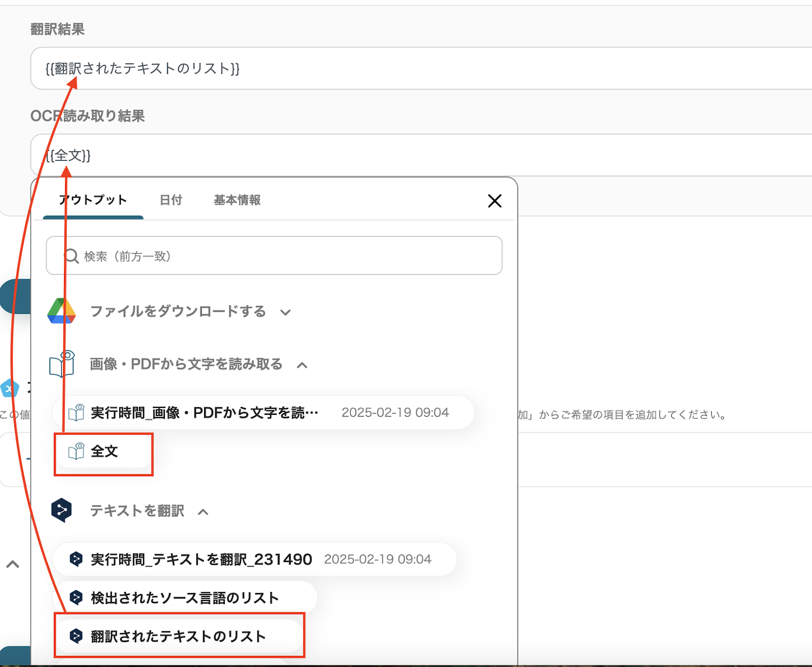812x667 pixels.
Task: Collapse the 画像・PDFから文字を読み取る section
Action: [x=302, y=365]
